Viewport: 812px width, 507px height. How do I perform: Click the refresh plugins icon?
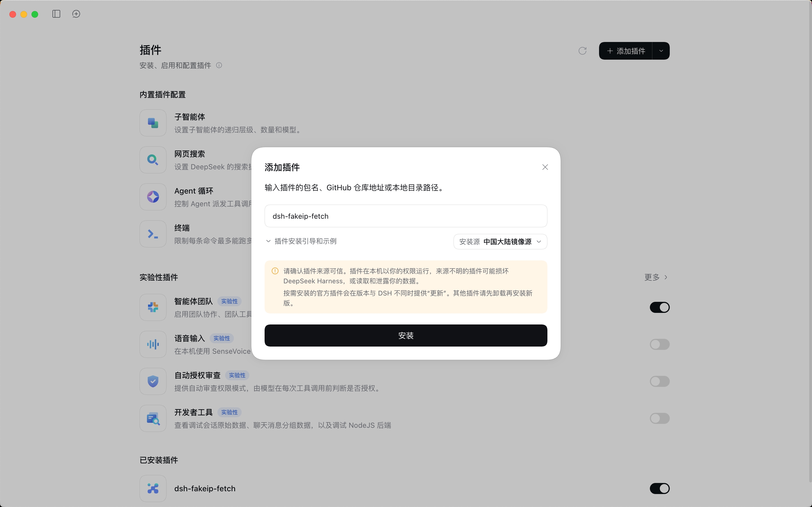[582, 51]
